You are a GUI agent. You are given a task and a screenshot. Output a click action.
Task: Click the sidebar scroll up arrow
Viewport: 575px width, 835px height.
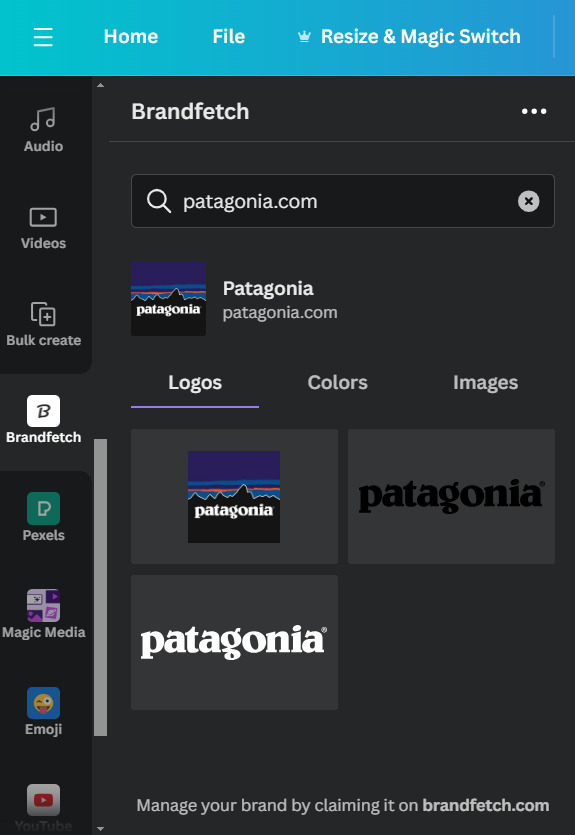101,85
